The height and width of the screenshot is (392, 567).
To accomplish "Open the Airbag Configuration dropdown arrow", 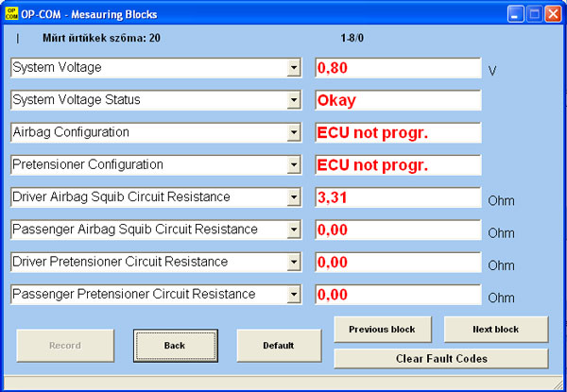I will [x=293, y=133].
